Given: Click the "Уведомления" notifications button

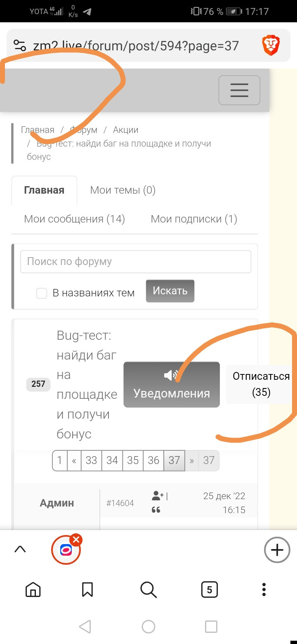Looking at the screenshot, I should [x=172, y=385].
